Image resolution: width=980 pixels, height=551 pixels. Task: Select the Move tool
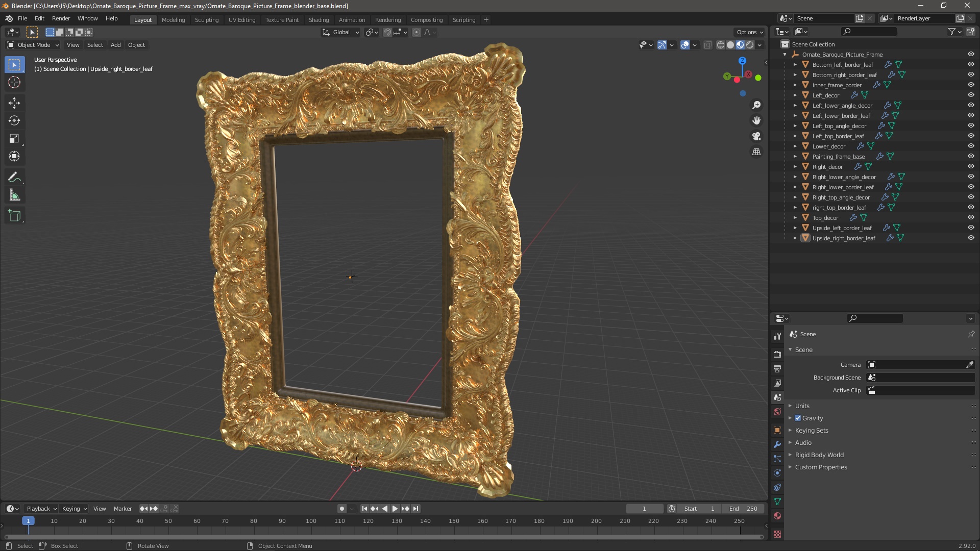pyautogui.click(x=14, y=103)
